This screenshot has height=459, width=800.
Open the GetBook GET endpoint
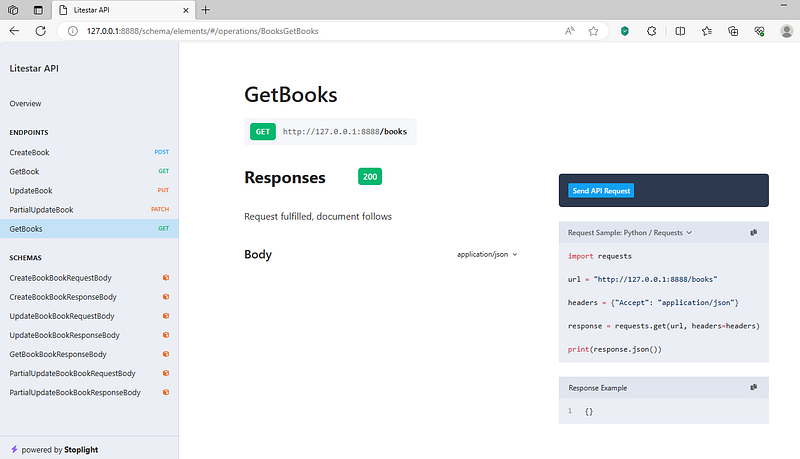pos(89,171)
